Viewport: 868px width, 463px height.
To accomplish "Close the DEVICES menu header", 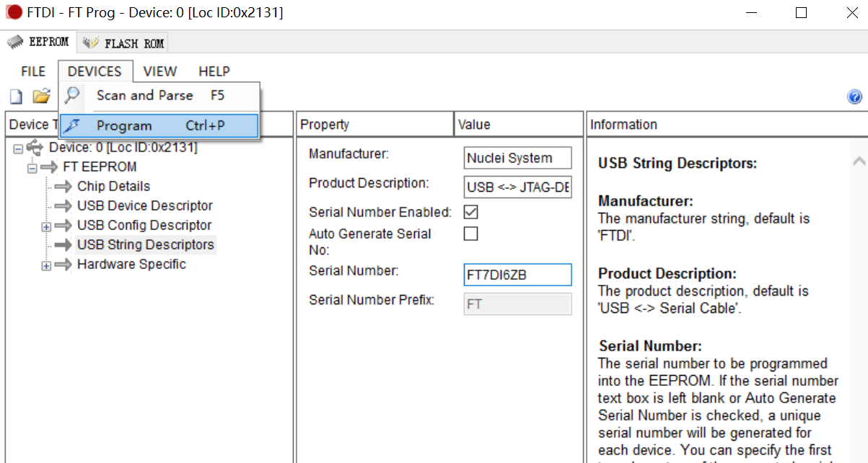I will (x=95, y=71).
